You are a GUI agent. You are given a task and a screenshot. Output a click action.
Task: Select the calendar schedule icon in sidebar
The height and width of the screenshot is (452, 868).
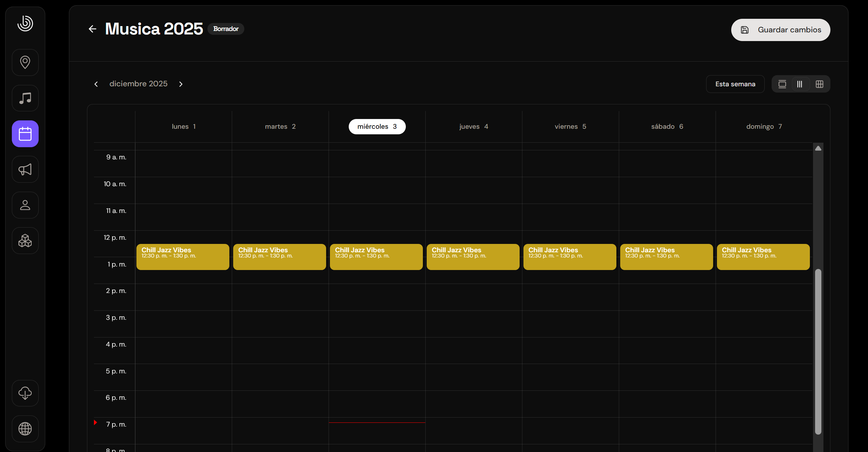pos(25,134)
